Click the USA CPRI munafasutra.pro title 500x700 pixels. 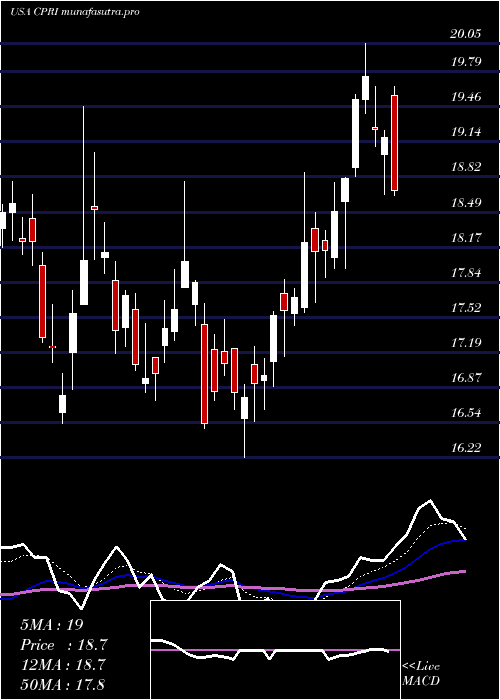pyautogui.click(x=75, y=12)
